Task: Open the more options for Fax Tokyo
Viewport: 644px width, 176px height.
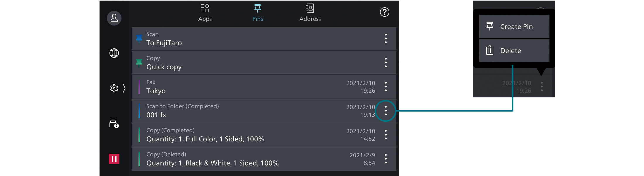Action: click(x=386, y=87)
